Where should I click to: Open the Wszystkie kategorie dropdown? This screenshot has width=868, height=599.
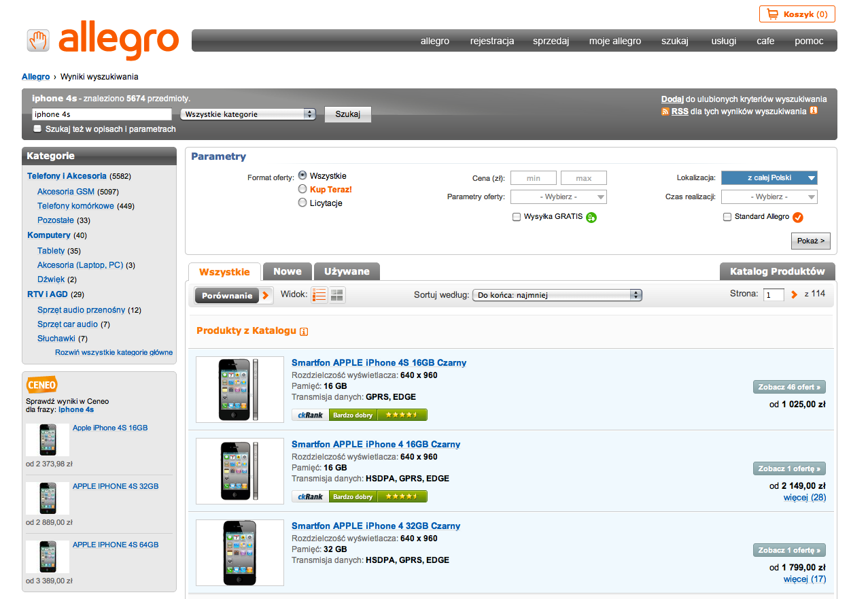tap(248, 114)
